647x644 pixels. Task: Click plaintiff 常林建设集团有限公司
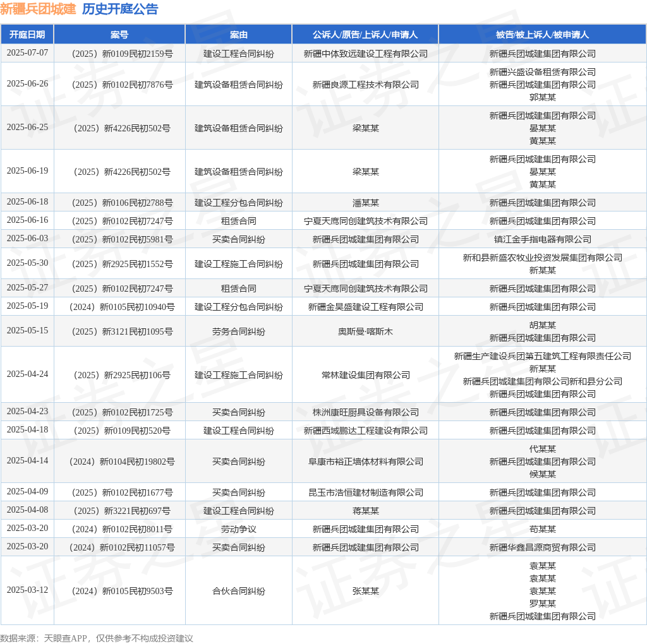(x=365, y=375)
